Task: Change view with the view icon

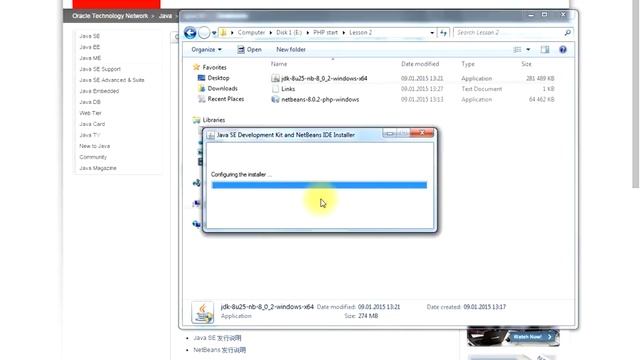Action: [517, 49]
